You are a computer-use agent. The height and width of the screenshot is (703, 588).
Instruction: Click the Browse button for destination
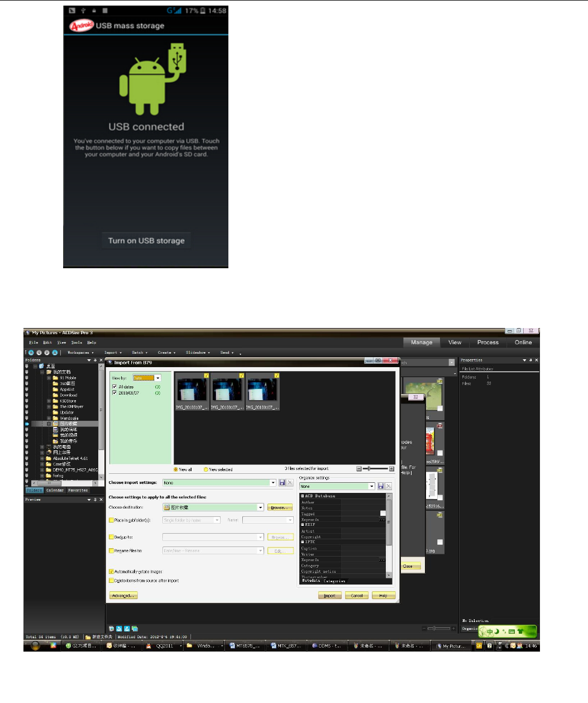pos(280,507)
